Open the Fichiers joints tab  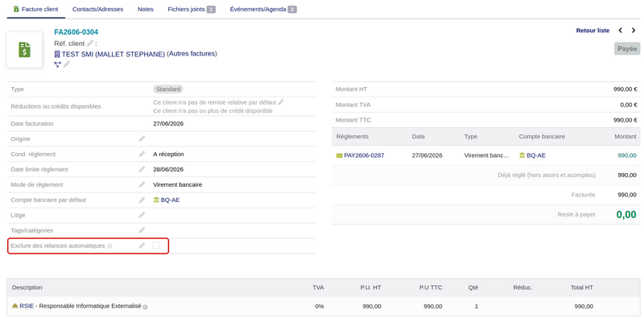[x=192, y=9]
